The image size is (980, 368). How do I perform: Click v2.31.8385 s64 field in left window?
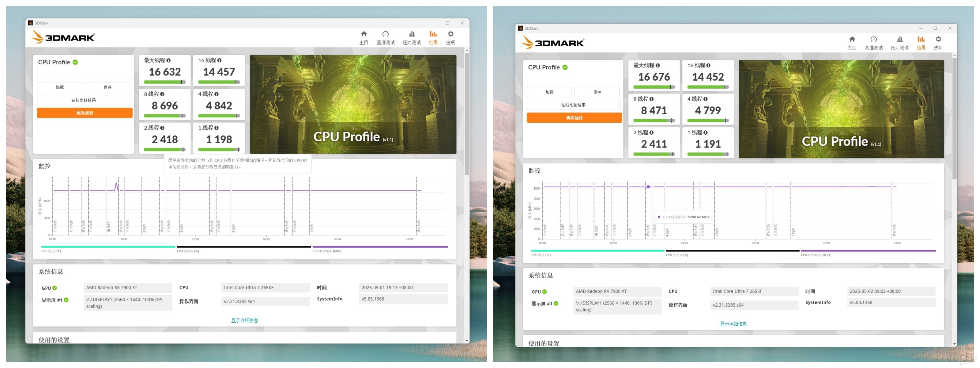click(266, 302)
